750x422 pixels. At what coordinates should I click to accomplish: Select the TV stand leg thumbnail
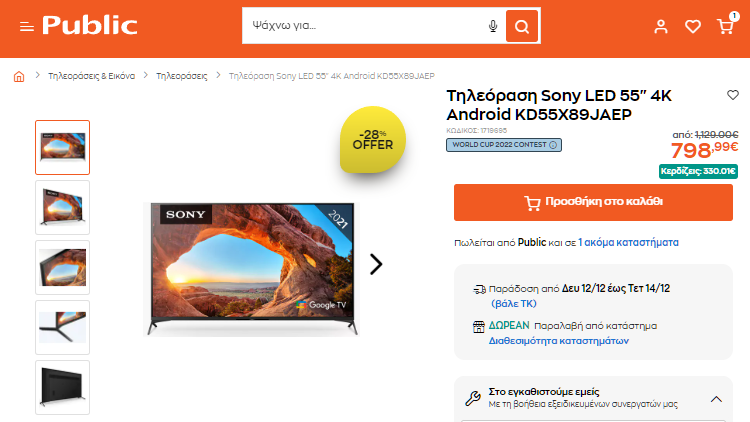coord(63,327)
